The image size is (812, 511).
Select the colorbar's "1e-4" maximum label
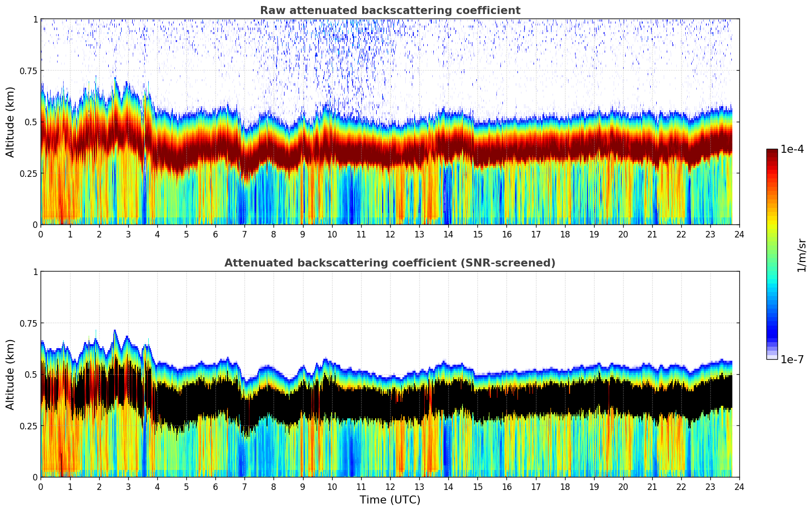(792, 149)
